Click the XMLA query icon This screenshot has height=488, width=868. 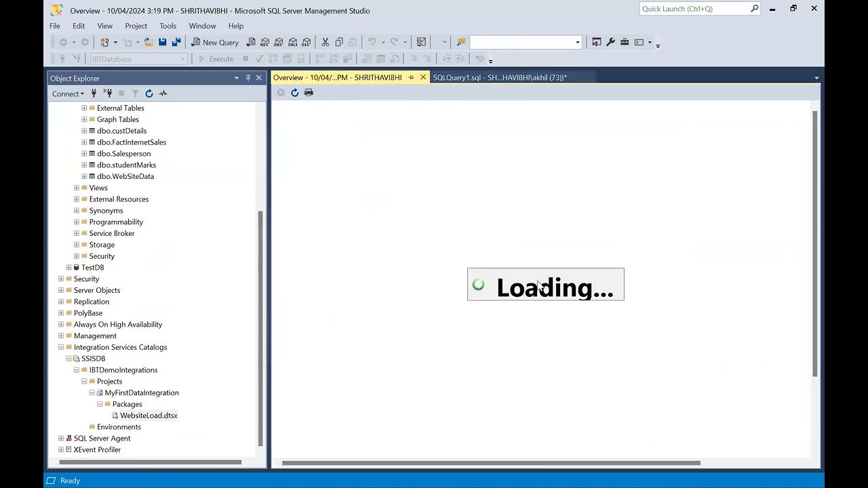[293, 42]
